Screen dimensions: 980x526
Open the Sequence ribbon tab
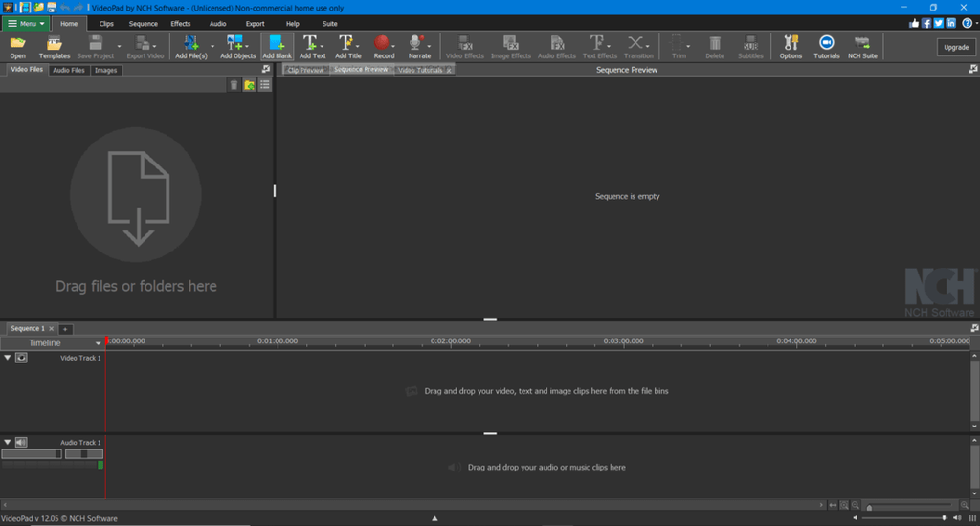pyautogui.click(x=144, y=24)
